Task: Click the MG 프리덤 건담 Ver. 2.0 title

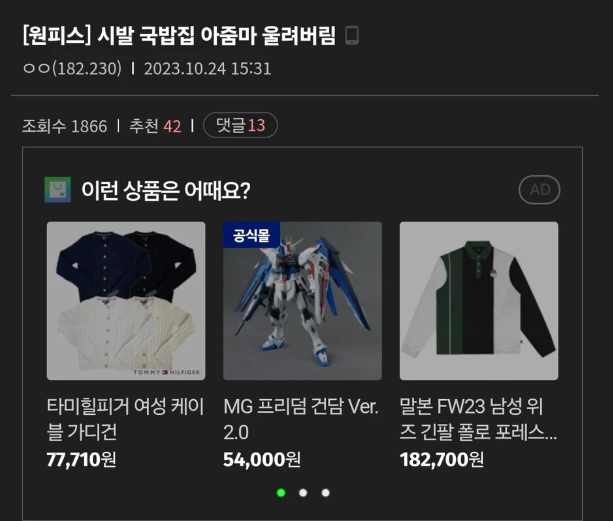Action: [x=301, y=419]
